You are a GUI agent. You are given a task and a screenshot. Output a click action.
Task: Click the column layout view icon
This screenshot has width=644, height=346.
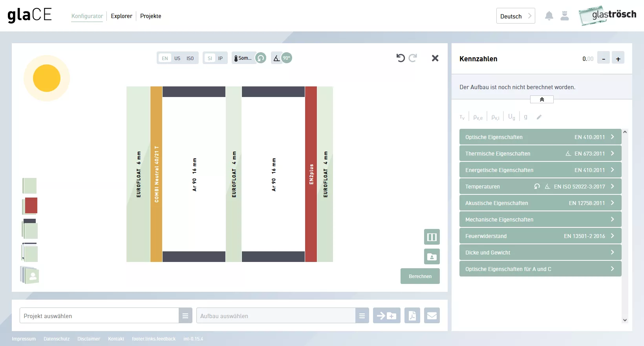(x=432, y=237)
